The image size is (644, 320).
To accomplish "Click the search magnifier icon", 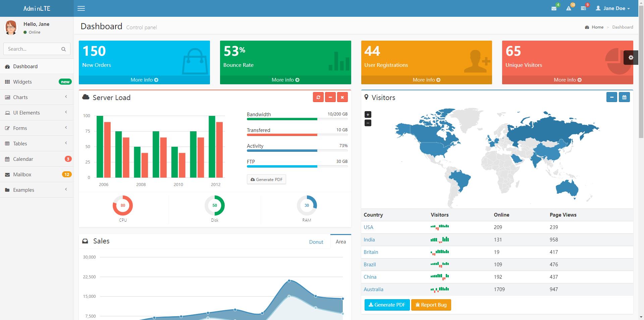I will [x=63, y=49].
